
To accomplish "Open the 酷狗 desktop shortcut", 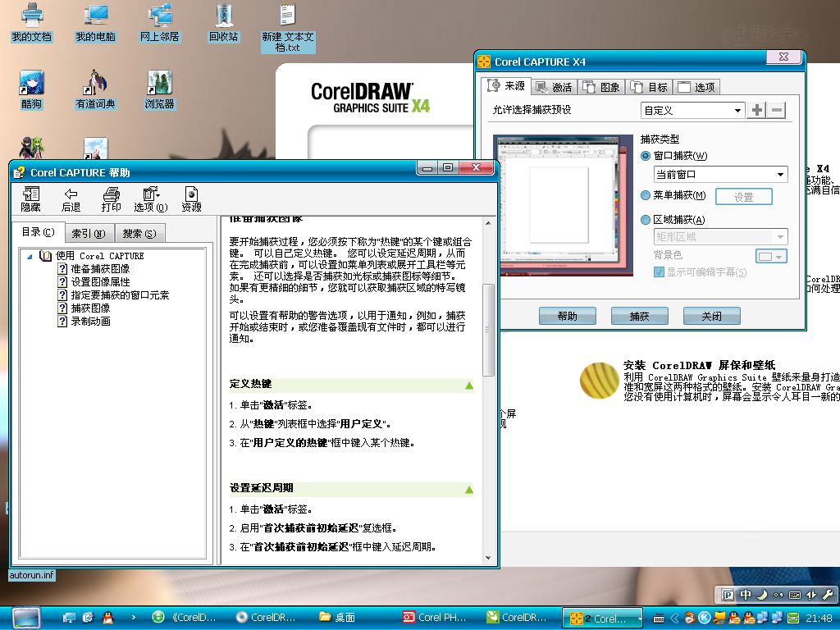I will point(32,90).
